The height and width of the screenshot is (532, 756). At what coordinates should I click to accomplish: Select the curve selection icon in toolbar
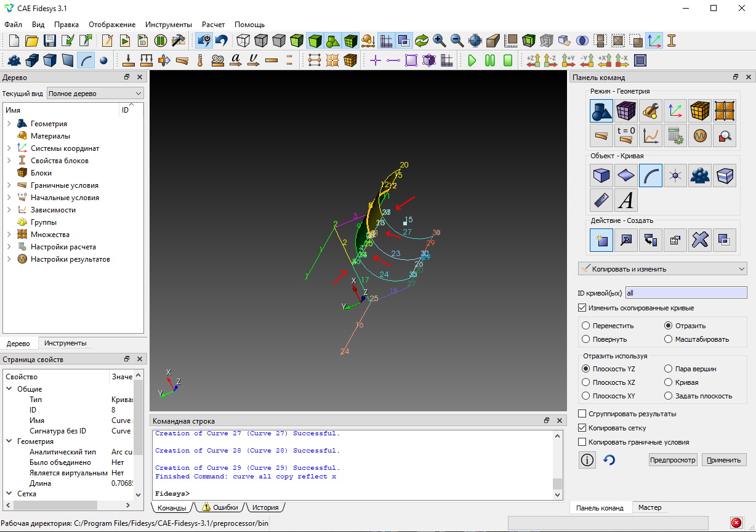pyautogui.click(x=86, y=60)
